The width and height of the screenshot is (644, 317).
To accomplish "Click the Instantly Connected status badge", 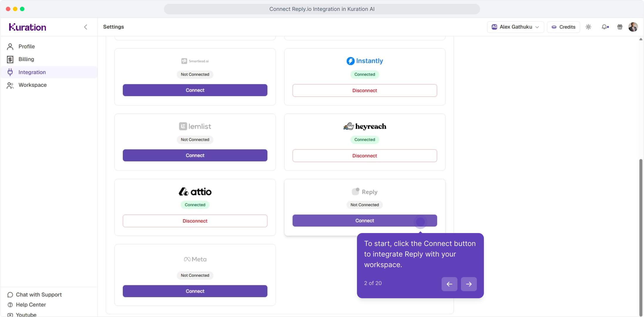I will coord(365,74).
